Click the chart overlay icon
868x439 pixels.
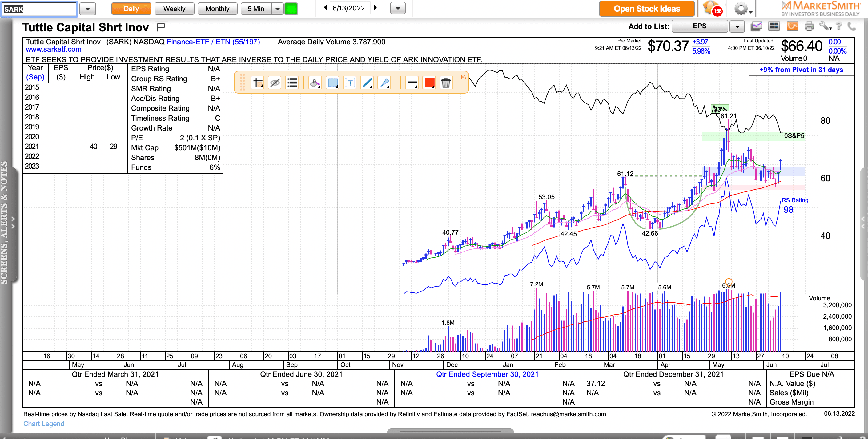(756, 26)
